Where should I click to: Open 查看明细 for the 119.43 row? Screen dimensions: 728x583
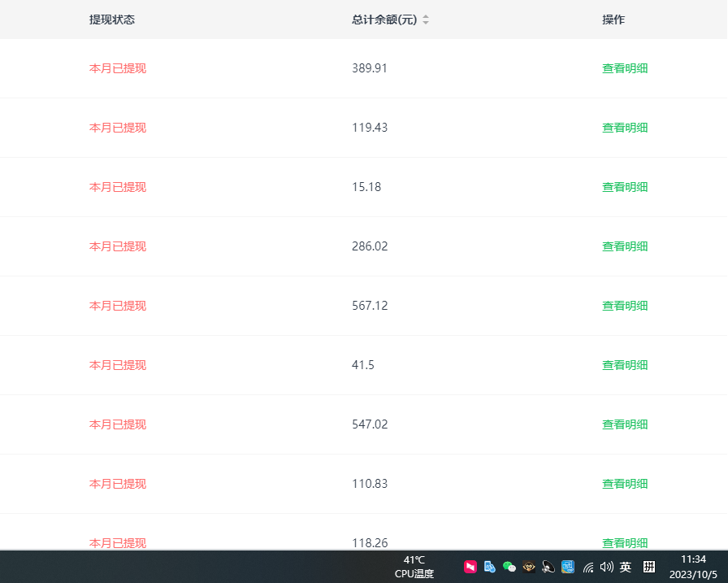pyautogui.click(x=625, y=128)
